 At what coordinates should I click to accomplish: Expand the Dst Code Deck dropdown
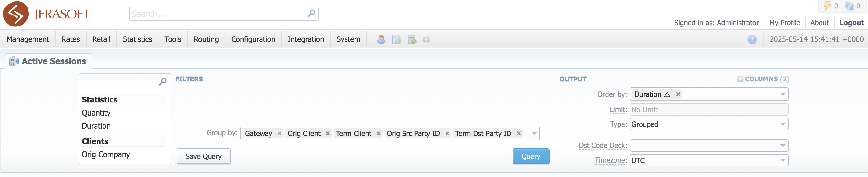[709, 146]
